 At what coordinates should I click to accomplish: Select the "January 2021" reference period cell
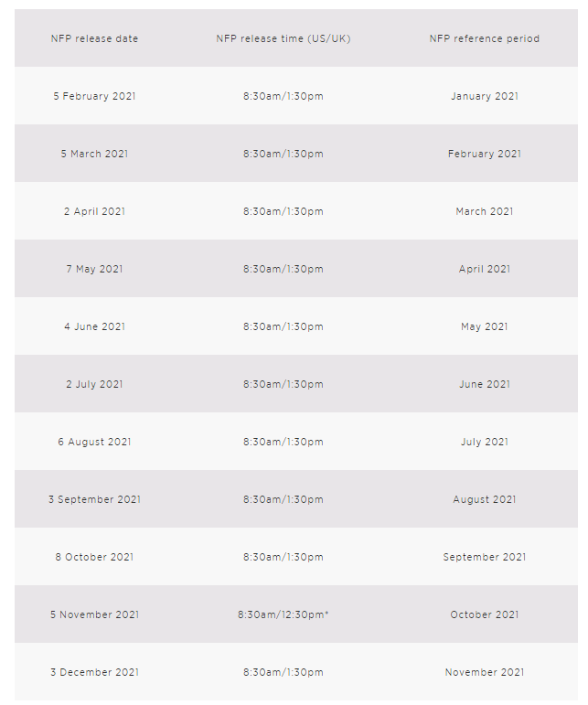pos(484,96)
